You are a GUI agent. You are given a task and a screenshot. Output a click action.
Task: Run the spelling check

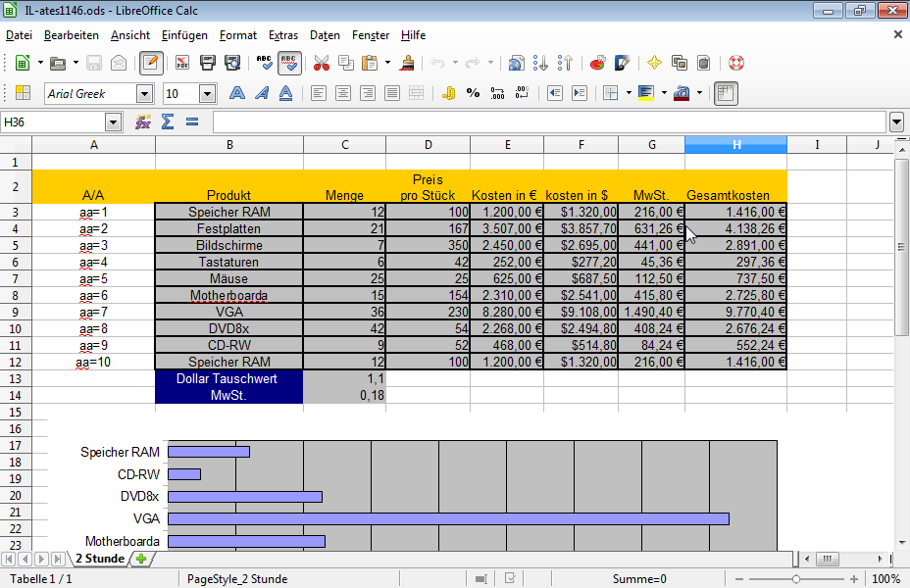click(x=264, y=63)
